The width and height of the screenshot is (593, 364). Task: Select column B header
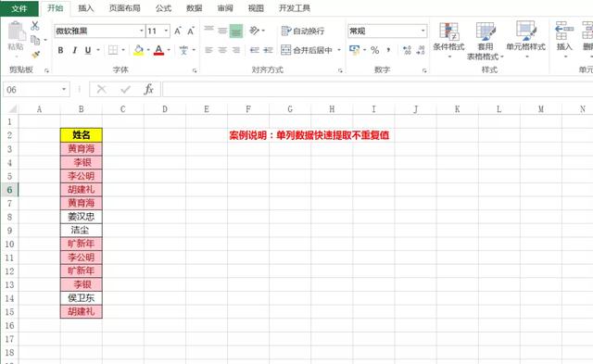(81, 109)
